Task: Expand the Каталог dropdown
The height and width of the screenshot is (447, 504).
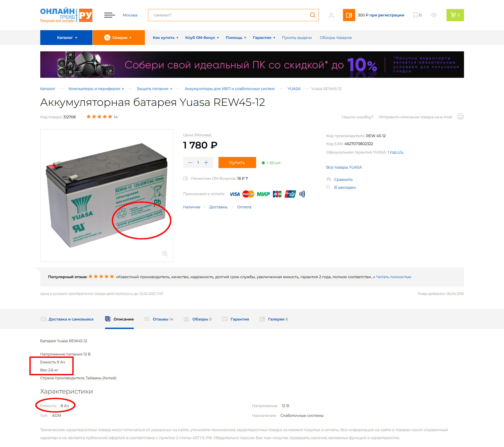Action: [x=66, y=38]
